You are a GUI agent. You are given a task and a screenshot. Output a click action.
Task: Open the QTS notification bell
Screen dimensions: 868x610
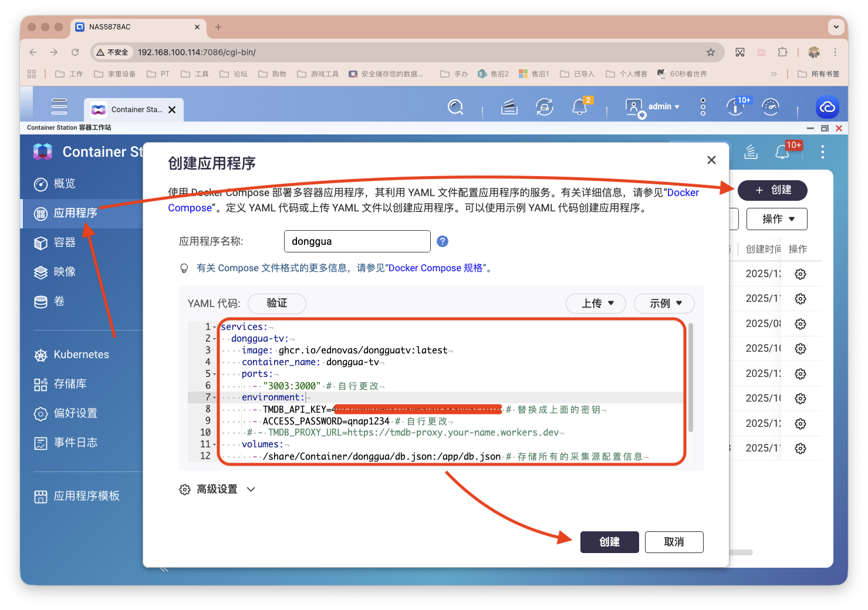pos(579,107)
